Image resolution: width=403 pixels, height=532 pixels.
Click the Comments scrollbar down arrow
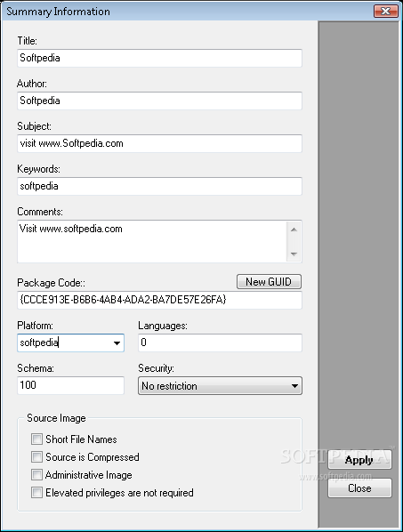[x=294, y=254]
